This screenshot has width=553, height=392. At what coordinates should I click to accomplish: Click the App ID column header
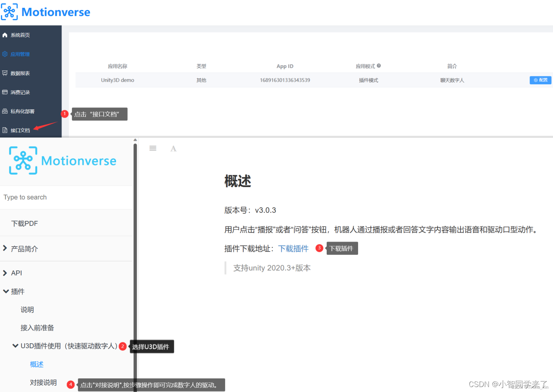click(x=285, y=66)
